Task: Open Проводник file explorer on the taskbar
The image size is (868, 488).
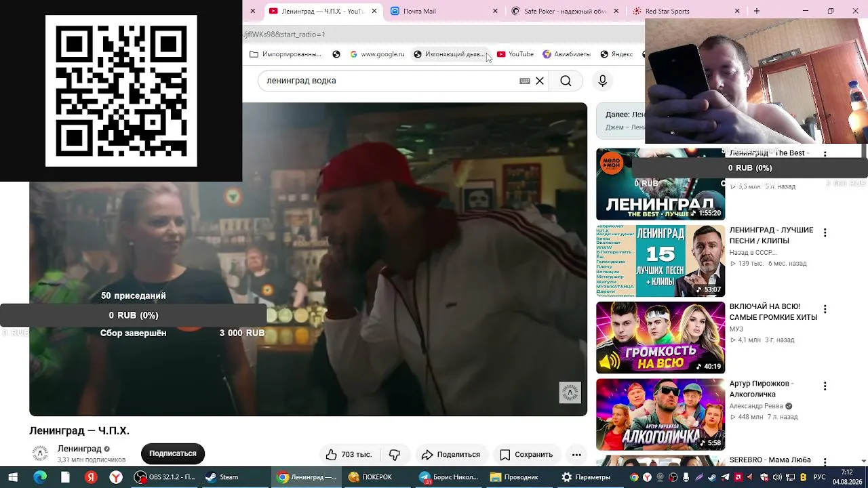Action: click(x=519, y=477)
